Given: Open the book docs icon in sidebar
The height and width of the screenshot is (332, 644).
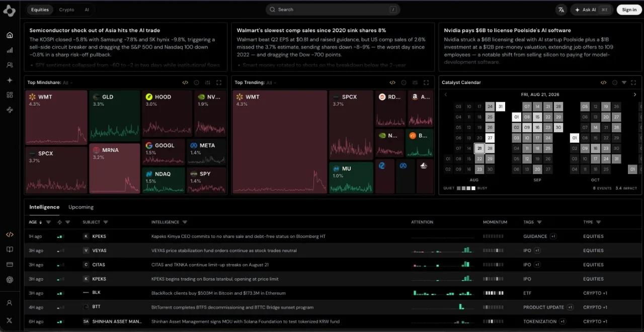Looking at the screenshot, I should coord(10,250).
